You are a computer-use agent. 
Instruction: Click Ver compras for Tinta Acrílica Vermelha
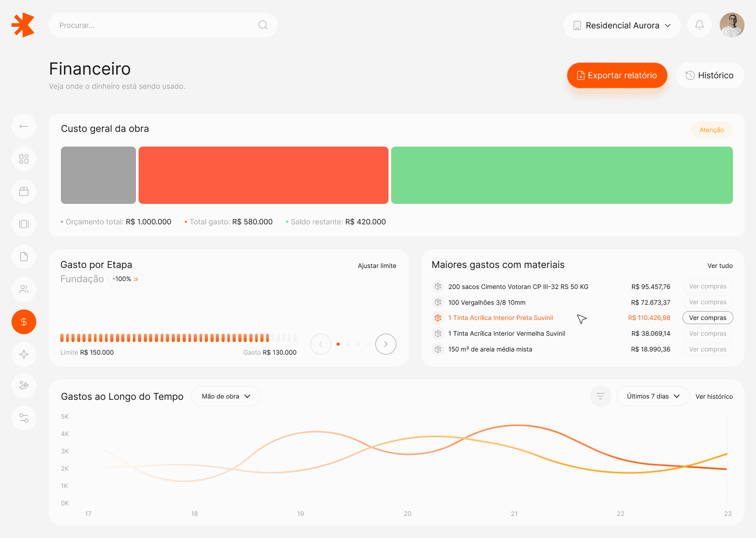[708, 334]
